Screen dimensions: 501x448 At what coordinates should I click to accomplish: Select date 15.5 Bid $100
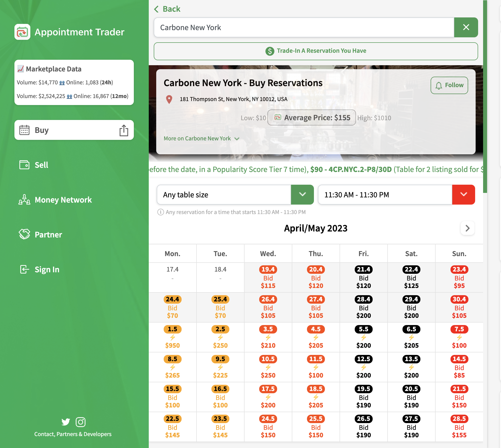[x=173, y=397]
